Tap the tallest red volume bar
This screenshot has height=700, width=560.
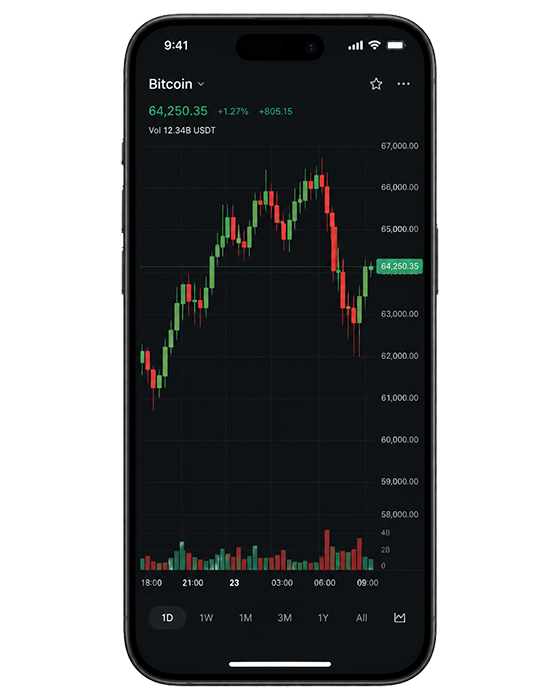pyautogui.click(x=327, y=550)
